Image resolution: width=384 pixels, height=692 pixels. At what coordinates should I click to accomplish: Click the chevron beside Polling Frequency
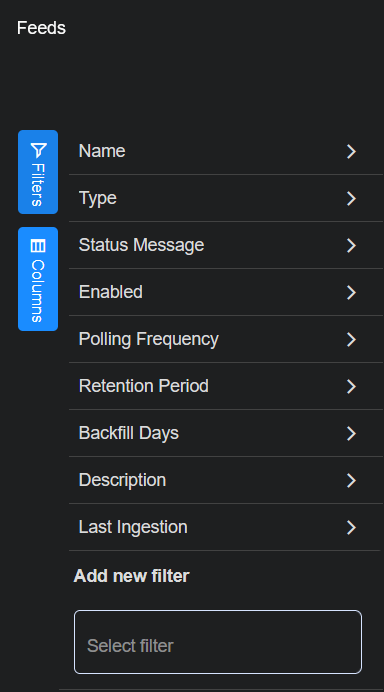coord(351,339)
